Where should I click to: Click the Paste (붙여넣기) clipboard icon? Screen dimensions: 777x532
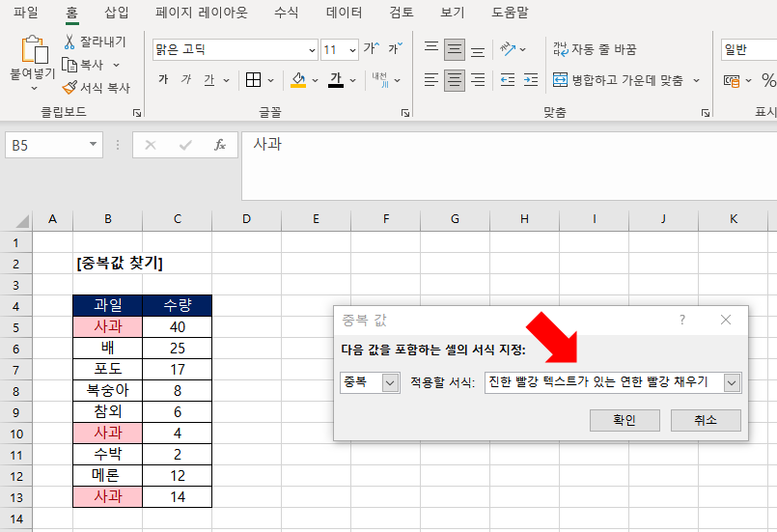pyautogui.click(x=34, y=49)
